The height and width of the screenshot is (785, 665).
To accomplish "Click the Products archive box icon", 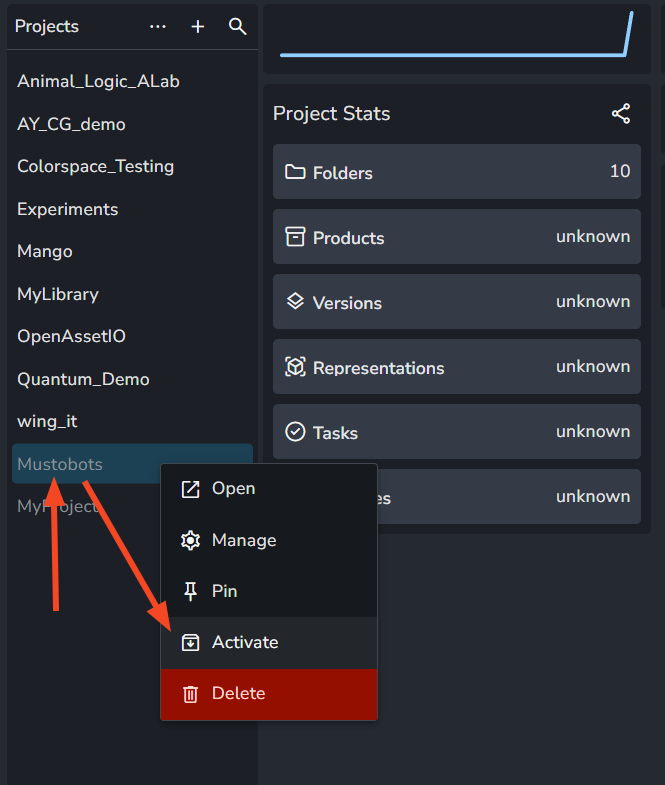I will point(295,237).
